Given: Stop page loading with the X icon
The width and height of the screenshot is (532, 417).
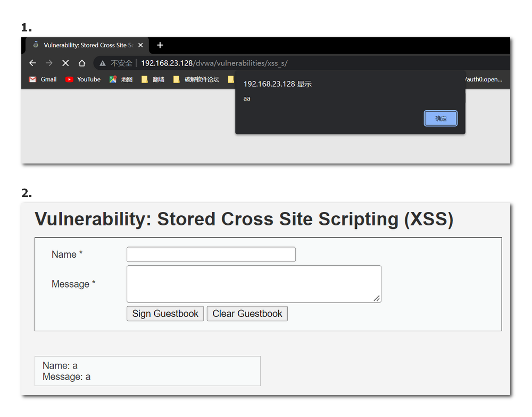Looking at the screenshot, I should point(65,63).
